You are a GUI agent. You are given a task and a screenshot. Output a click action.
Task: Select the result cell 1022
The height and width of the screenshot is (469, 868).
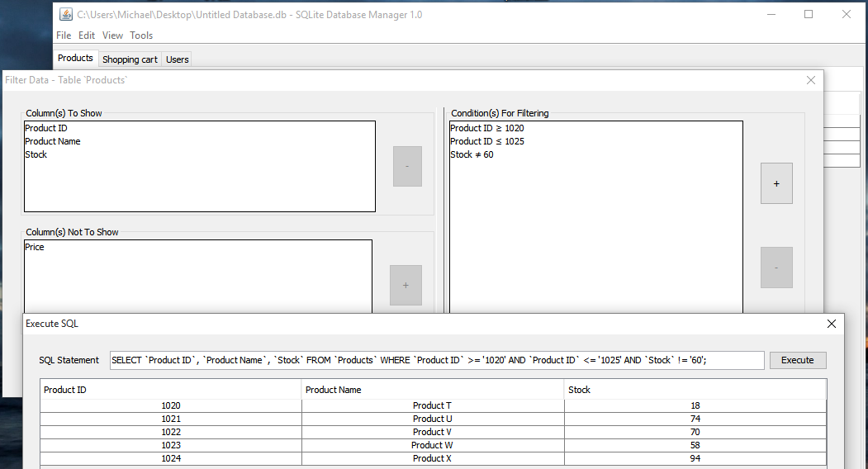click(170, 432)
